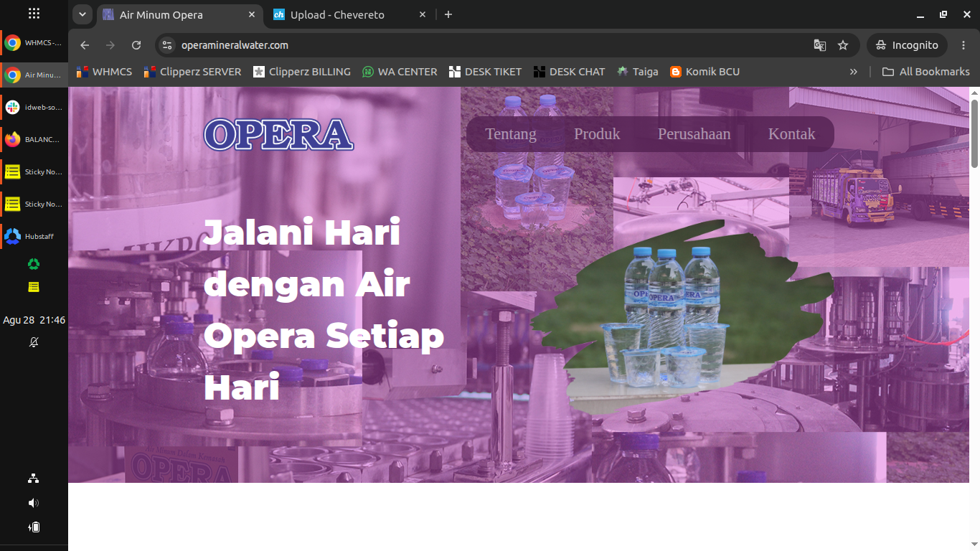Open the muted notifications bell
980x551 pixels.
34,342
